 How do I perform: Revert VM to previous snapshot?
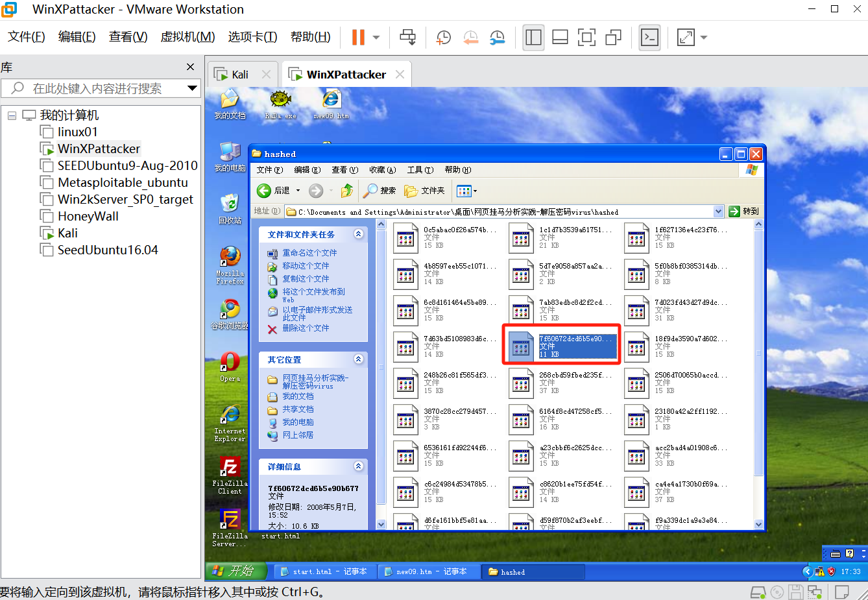(471, 37)
